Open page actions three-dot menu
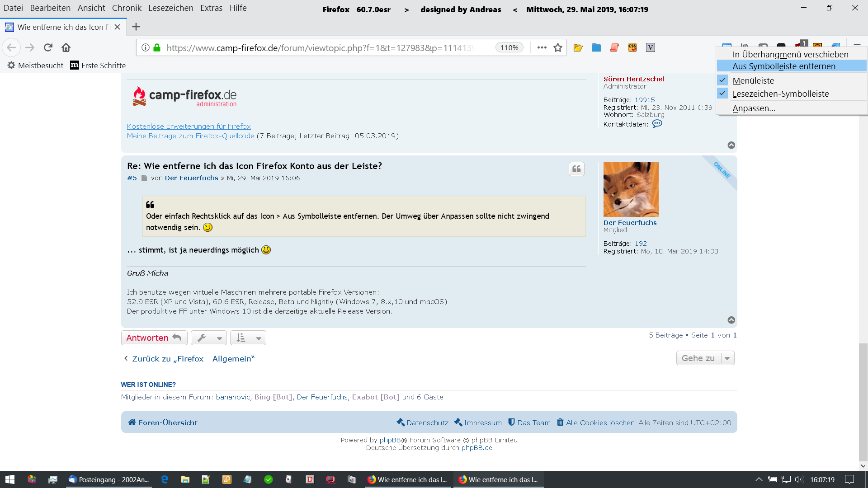The image size is (868, 488). coord(542,47)
